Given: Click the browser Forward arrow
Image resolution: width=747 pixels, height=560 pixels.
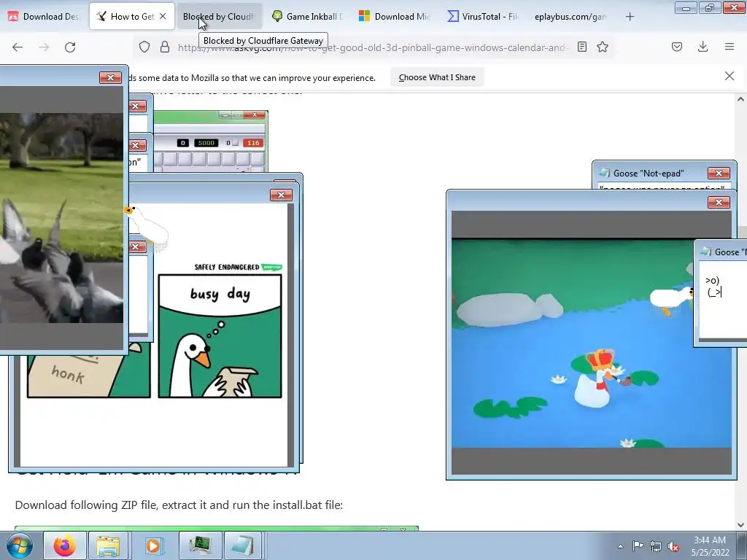Looking at the screenshot, I should [x=44, y=47].
